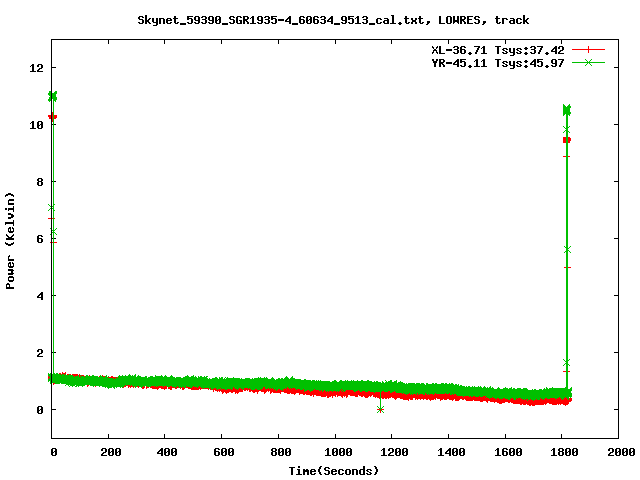Click the green calibration peak marker near 11 Kelvin at start
Screen dimensions: 640x480
pyautogui.click(x=53, y=96)
